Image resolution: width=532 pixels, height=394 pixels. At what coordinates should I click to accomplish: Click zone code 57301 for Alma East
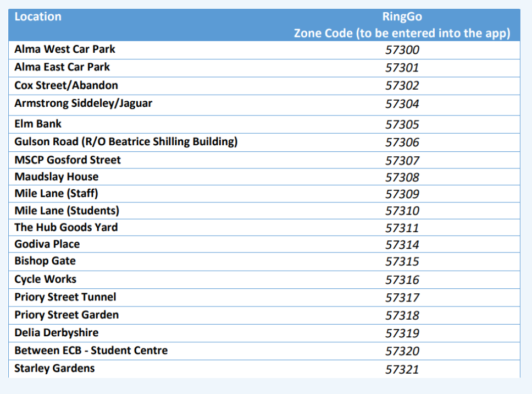[x=402, y=68]
